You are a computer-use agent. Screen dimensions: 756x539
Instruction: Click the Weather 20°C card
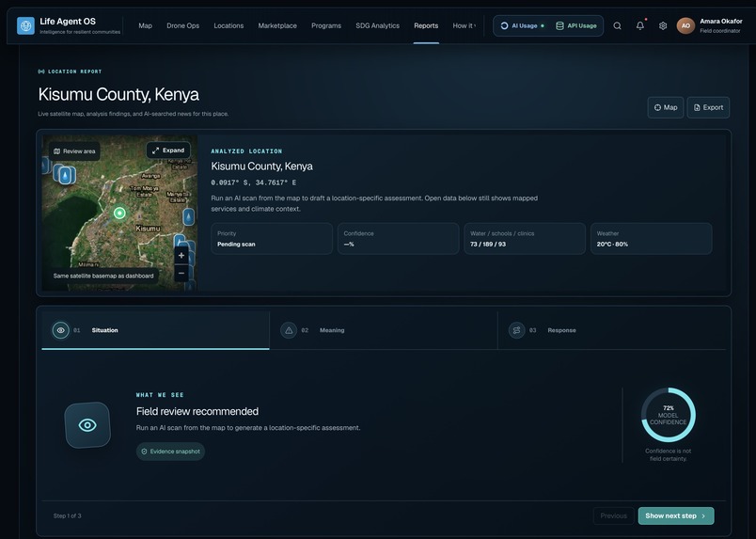652,239
